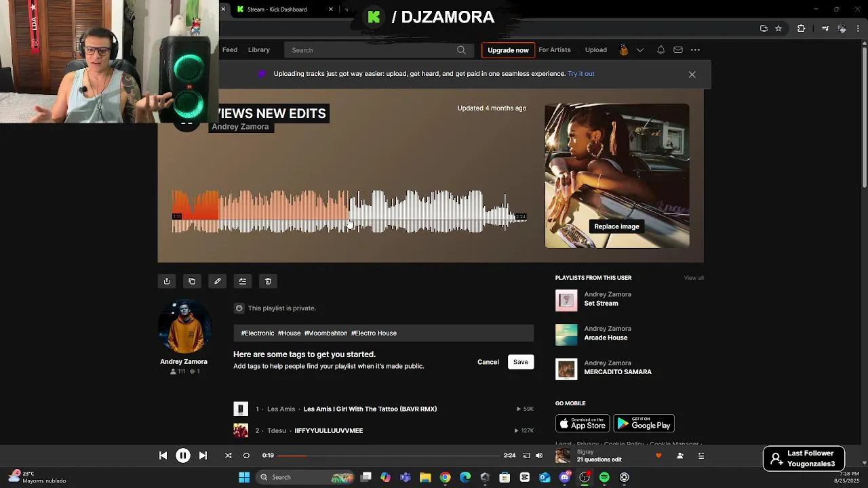
Task: Save the playlist tags
Action: pyautogui.click(x=521, y=362)
